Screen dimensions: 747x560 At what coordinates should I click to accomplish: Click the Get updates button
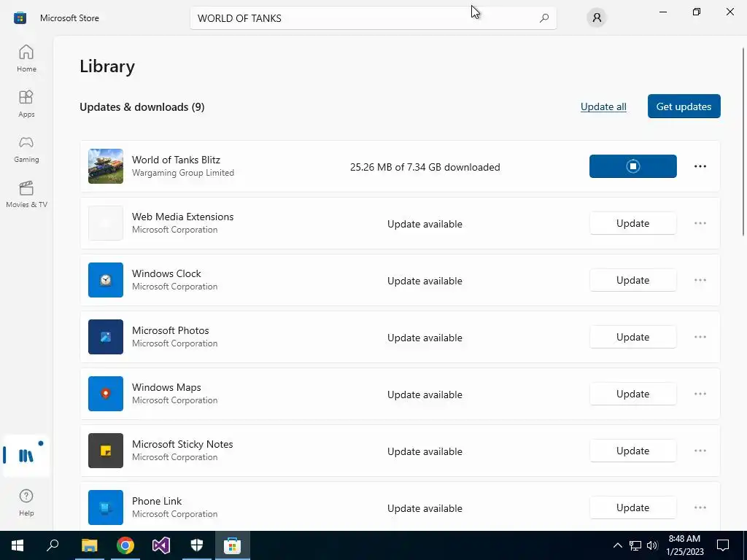coord(684,106)
